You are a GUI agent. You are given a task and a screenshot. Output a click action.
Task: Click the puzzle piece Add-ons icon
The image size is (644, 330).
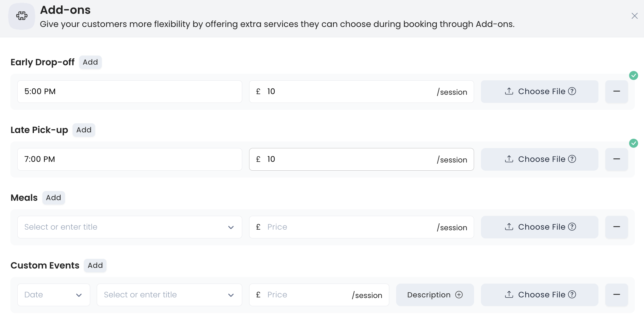click(x=22, y=16)
